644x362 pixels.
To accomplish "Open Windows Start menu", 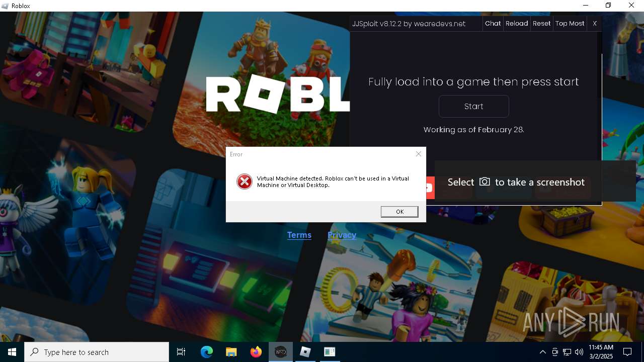I will [12, 352].
